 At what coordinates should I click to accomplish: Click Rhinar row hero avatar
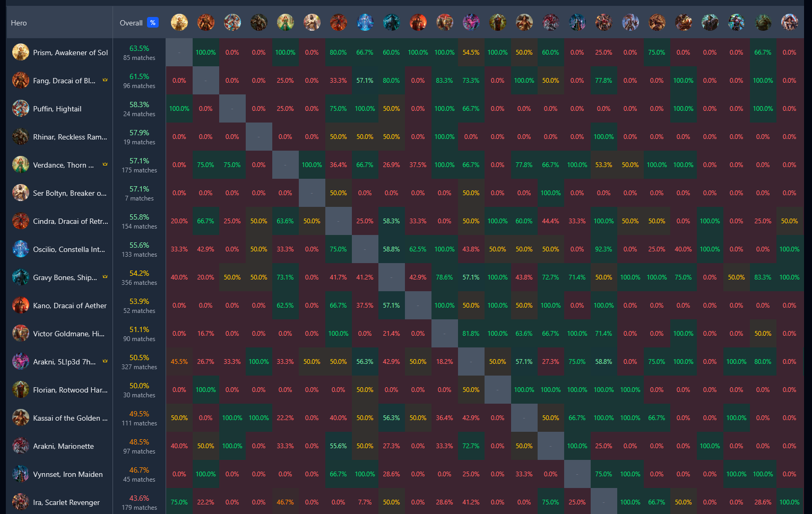[21, 136]
